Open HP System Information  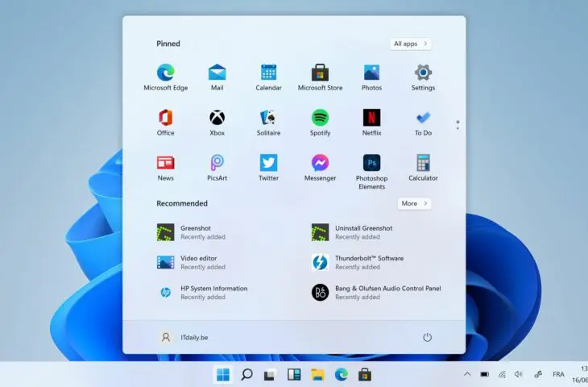click(202, 293)
